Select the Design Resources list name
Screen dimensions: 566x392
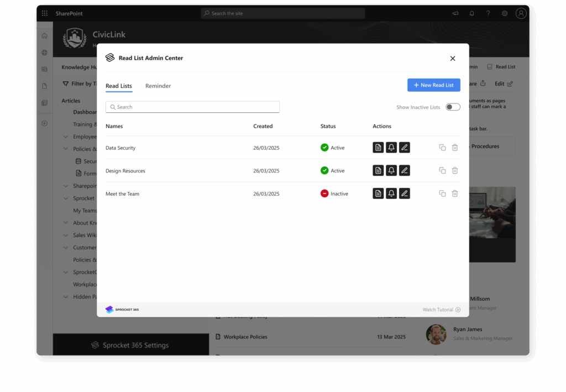pos(125,171)
